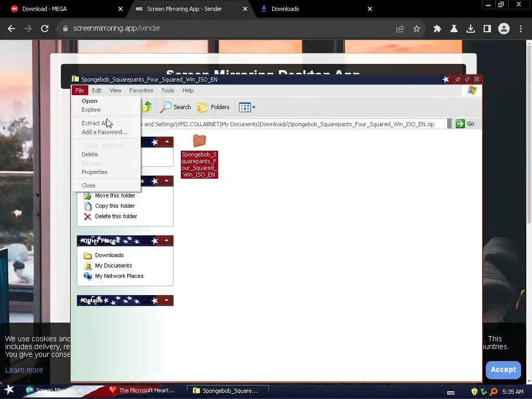The image size is (532, 399).
Task: Open The Microsoft Heart taskbar item
Action: pos(142,391)
